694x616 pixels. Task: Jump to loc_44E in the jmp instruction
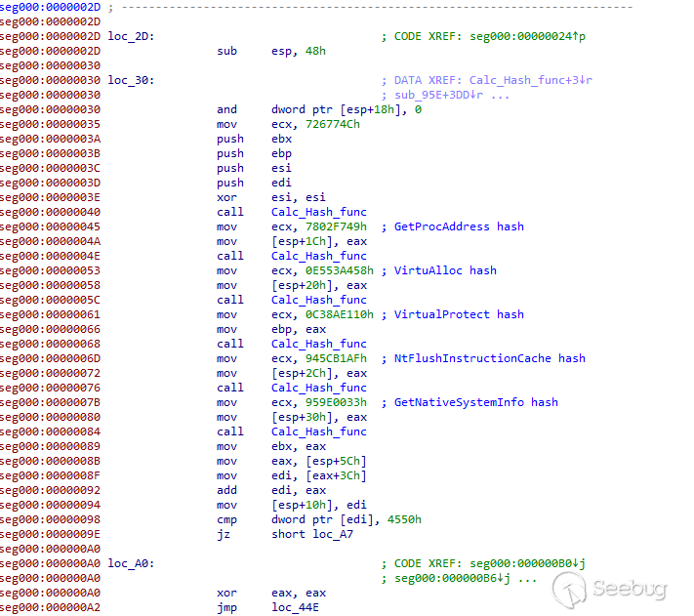click(x=295, y=607)
